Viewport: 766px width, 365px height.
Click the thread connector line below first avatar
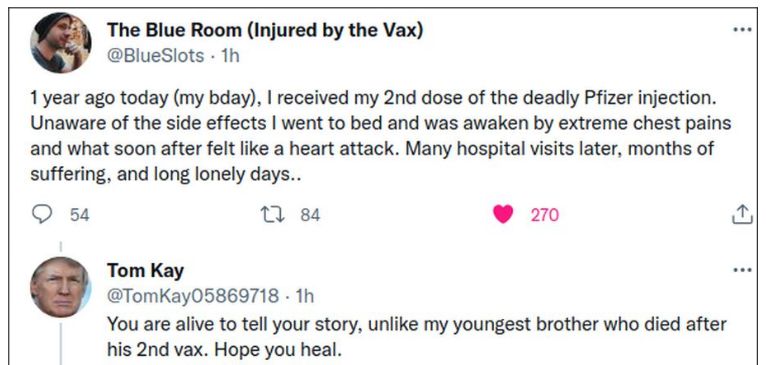click(x=61, y=247)
